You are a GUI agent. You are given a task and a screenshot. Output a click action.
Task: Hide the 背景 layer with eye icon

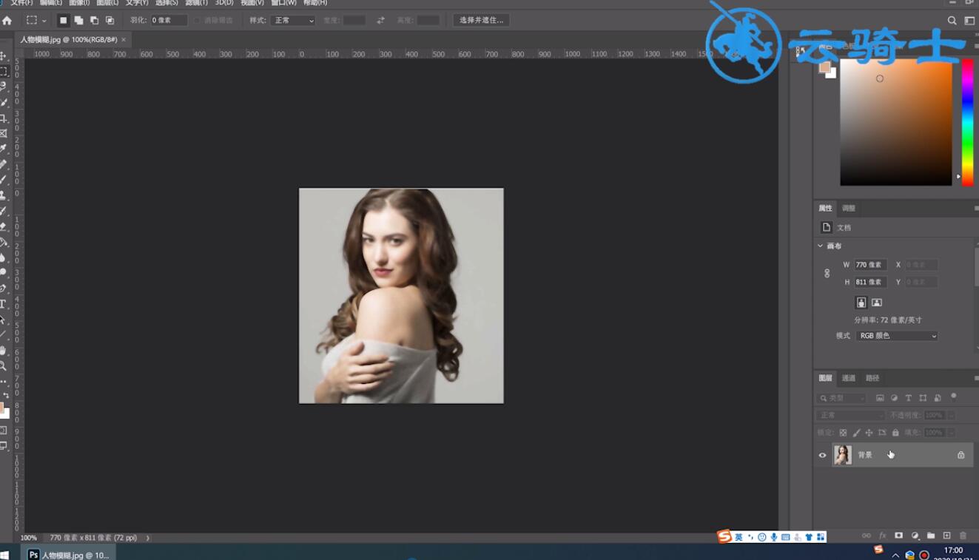[822, 455]
